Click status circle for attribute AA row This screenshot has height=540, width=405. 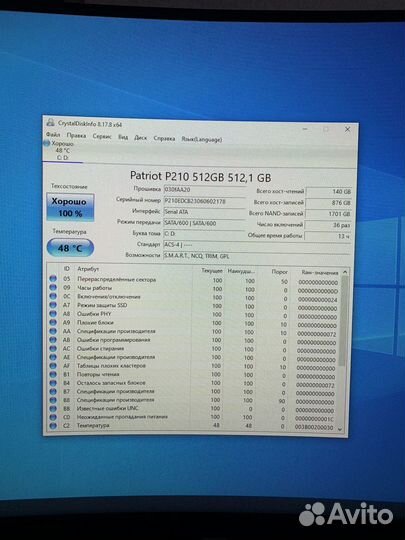[x=53, y=331]
